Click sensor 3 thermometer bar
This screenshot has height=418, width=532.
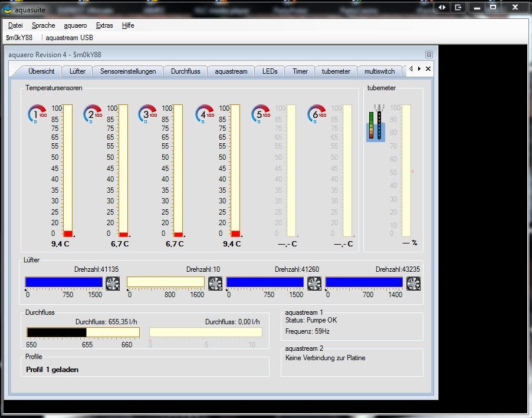click(x=178, y=170)
